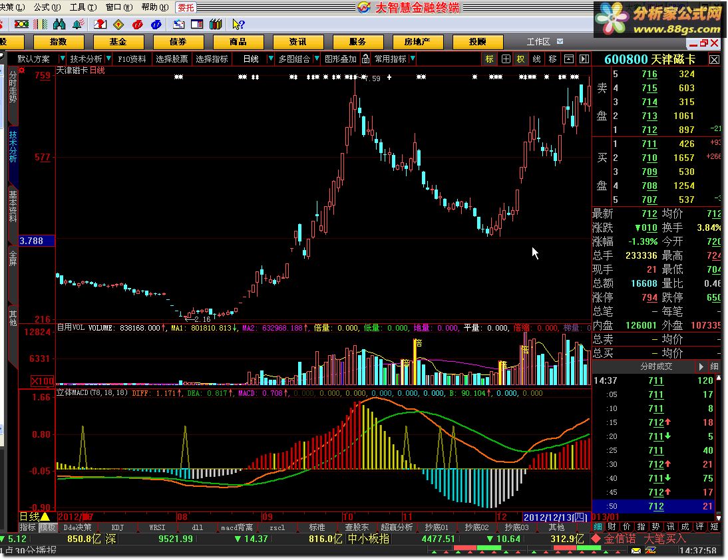Click the lock icon beside 图形叠加

[x=366, y=59]
